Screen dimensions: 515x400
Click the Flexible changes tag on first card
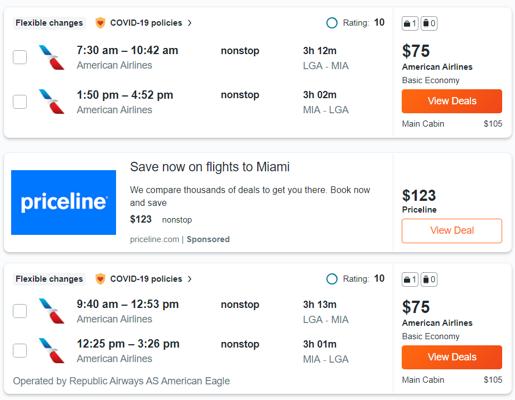coord(49,23)
